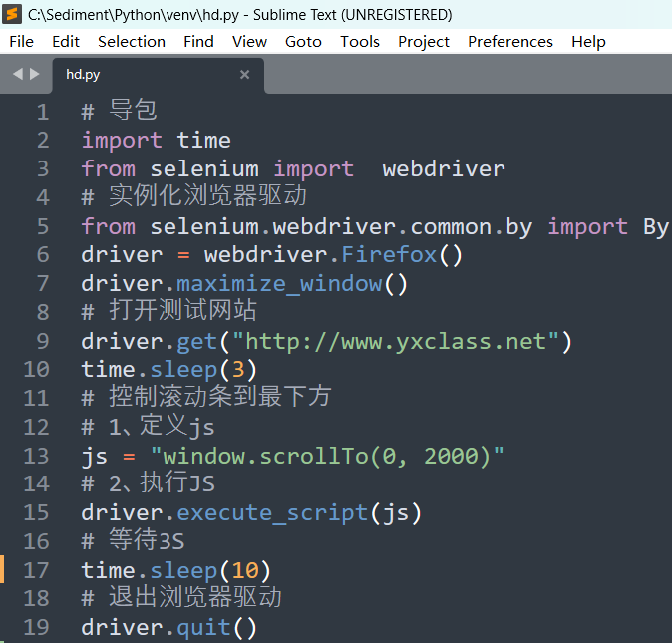Click 'Firefox' in webdriver.Firefox()
Image resolution: width=672 pixels, height=643 pixels.
[389, 255]
